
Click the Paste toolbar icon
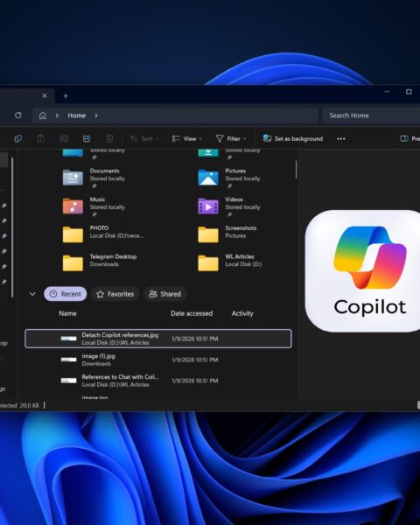click(x=41, y=138)
